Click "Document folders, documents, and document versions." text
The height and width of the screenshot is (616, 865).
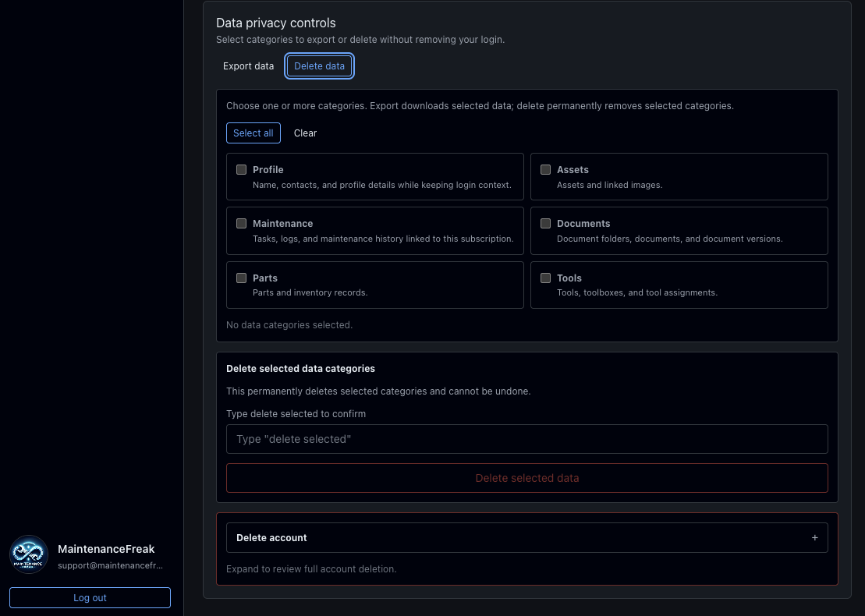pos(670,239)
